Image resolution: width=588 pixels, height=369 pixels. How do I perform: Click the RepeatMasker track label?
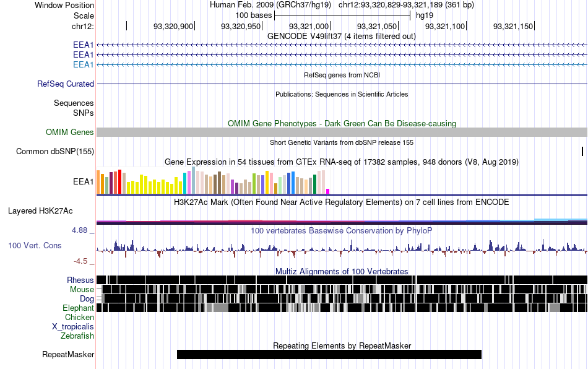pos(68,354)
